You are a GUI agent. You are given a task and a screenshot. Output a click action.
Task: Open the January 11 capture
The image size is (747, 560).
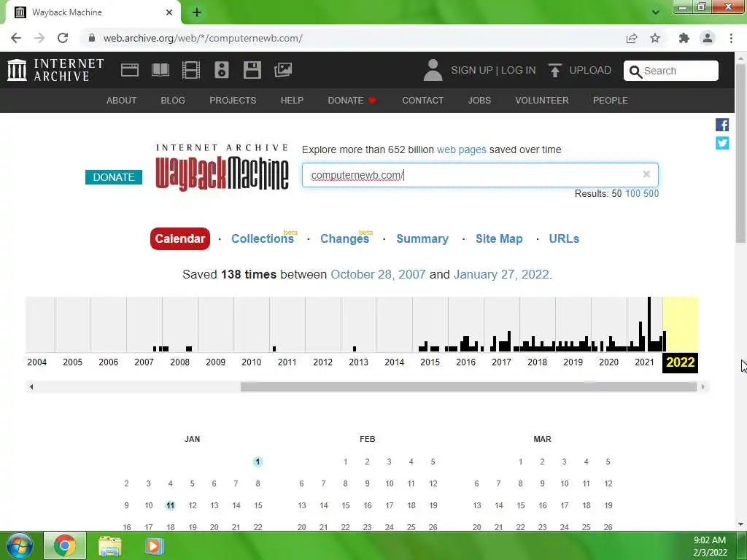(x=171, y=505)
